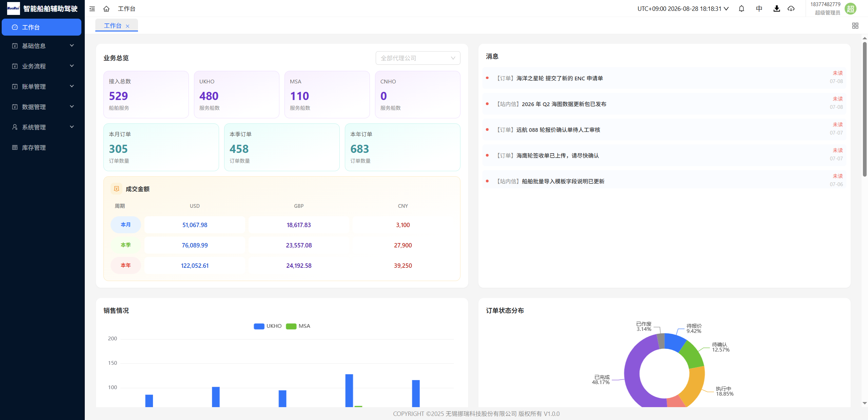Click scrollbar down arrow at page bottom

click(865, 403)
